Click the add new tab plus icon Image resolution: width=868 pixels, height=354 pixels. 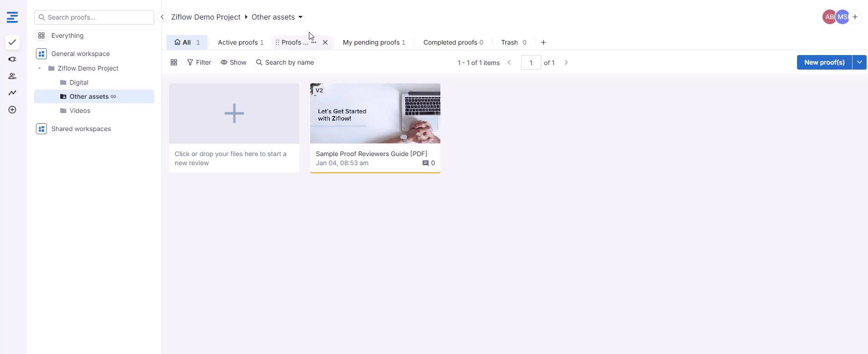(x=543, y=42)
